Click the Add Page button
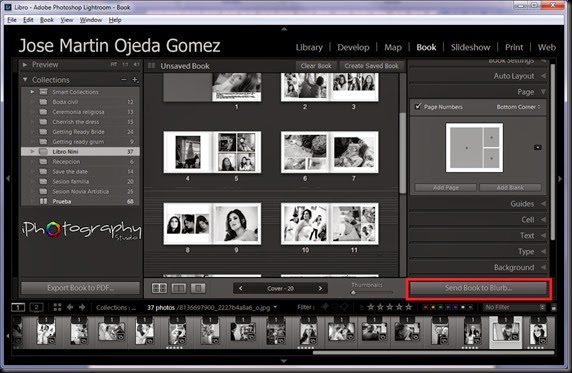 click(x=445, y=188)
